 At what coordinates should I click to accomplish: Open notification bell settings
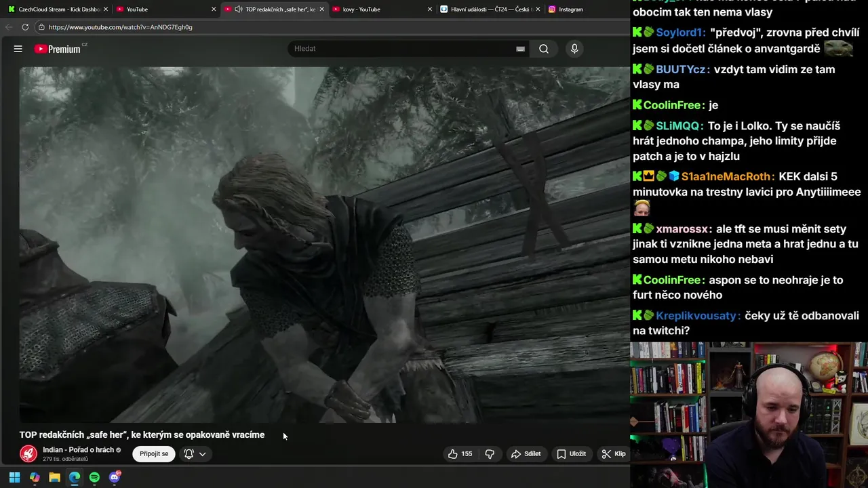[x=189, y=454]
